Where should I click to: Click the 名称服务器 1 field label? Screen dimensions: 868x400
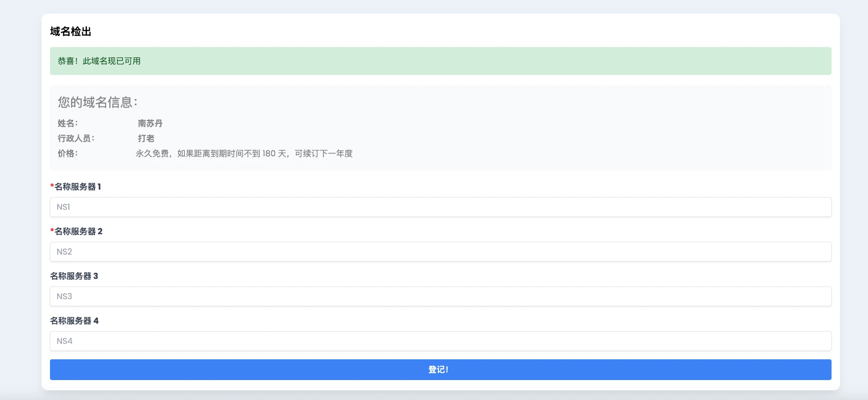click(78, 187)
